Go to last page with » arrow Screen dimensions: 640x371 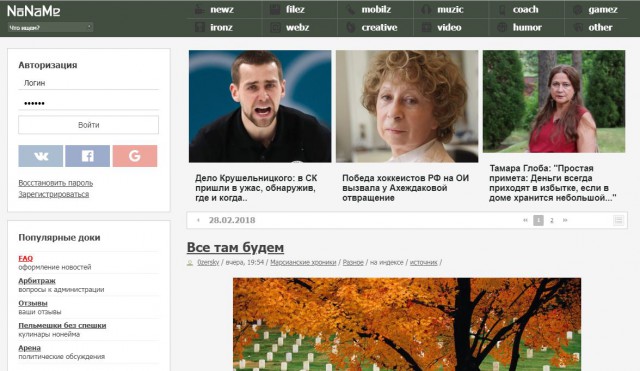tap(565, 220)
